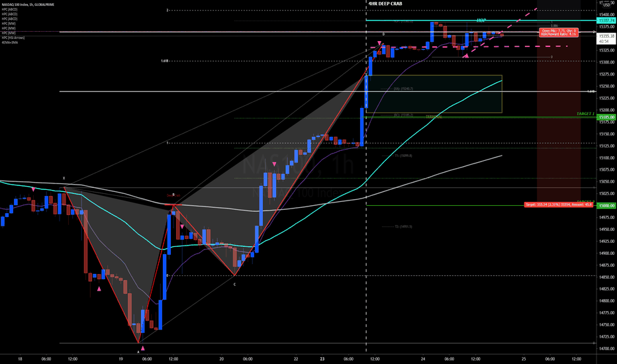Click date label 23 on time axis
Viewport: 617px width, 364px height.
322,359
